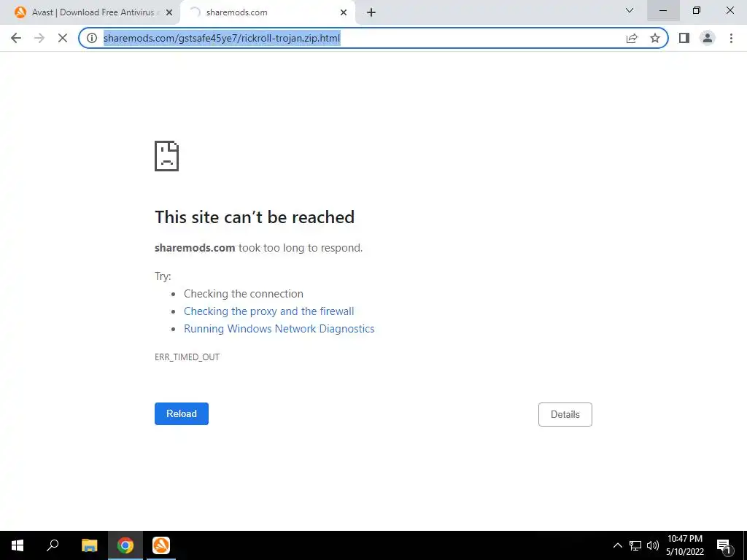This screenshot has height=560, width=747.
Task: Open Running Windows Network Diagnostics link
Action: (x=279, y=329)
